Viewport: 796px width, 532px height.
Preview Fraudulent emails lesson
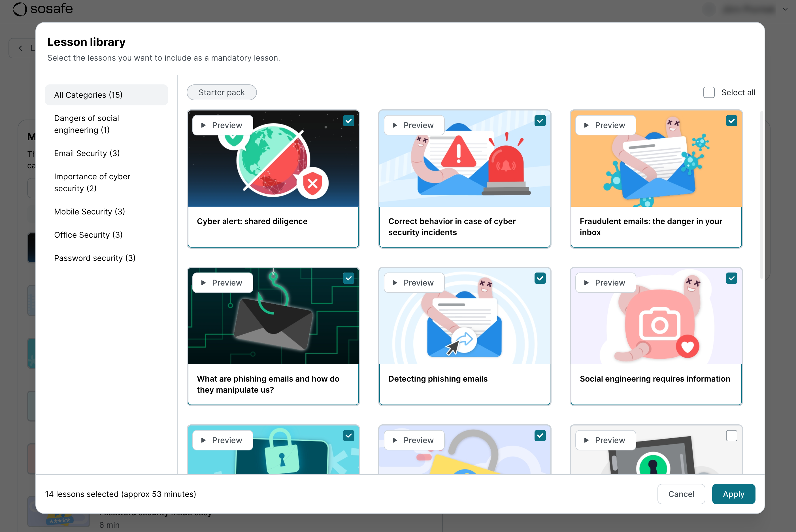pyautogui.click(x=605, y=125)
